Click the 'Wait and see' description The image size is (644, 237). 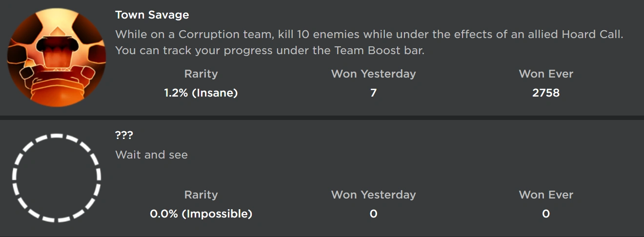tap(151, 155)
